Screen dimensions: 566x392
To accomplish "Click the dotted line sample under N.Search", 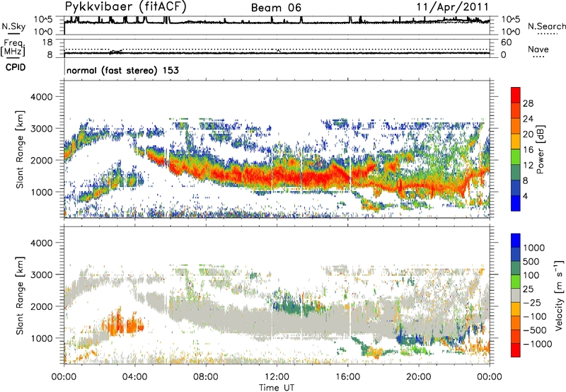I will (547, 34).
